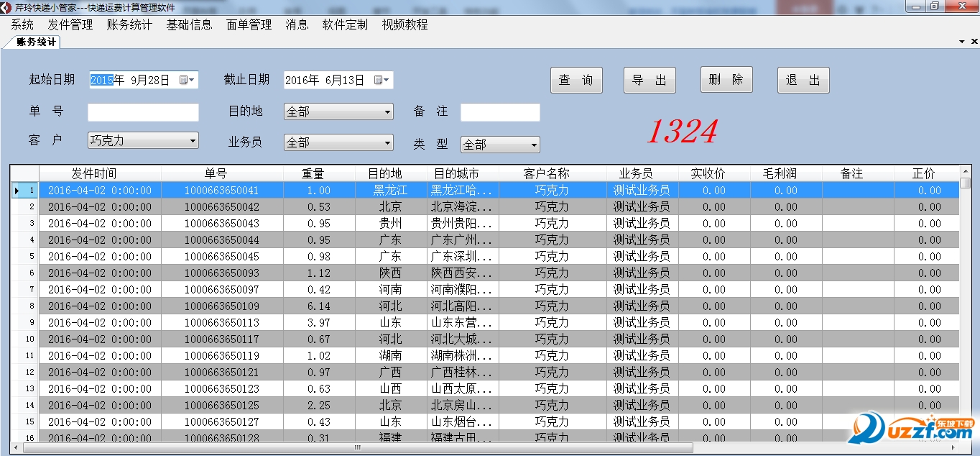Click destination cell 陕西

pos(391,273)
